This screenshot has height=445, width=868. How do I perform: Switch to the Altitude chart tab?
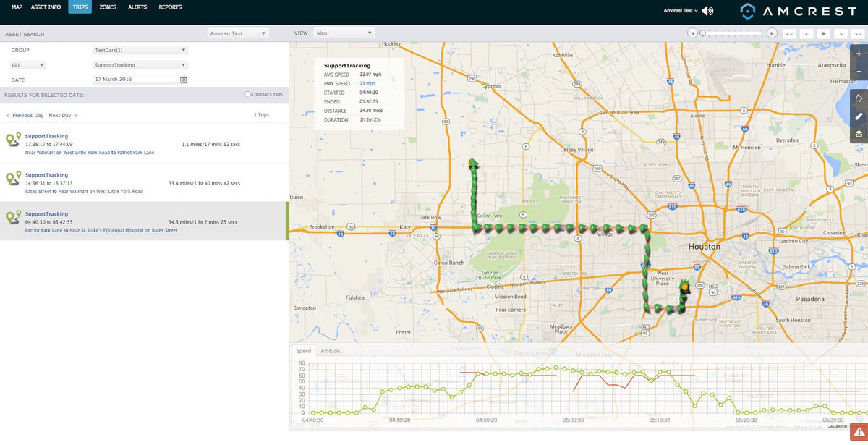[331, 351]
